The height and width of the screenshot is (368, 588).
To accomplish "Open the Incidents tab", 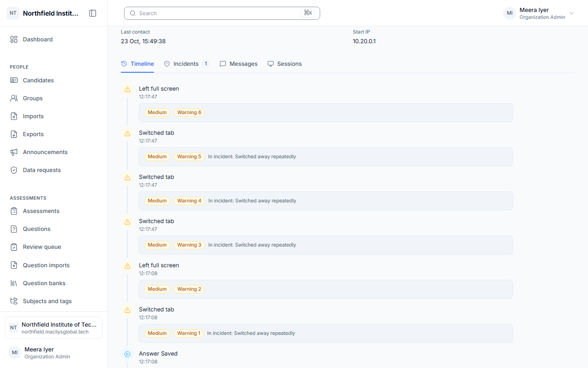I will pyautogui.click(x=187, y=64).
